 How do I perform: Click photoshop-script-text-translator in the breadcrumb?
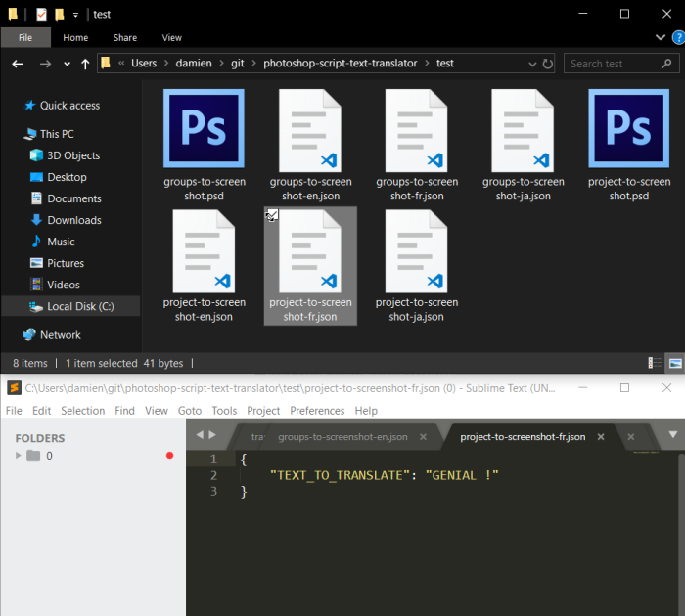340,64
